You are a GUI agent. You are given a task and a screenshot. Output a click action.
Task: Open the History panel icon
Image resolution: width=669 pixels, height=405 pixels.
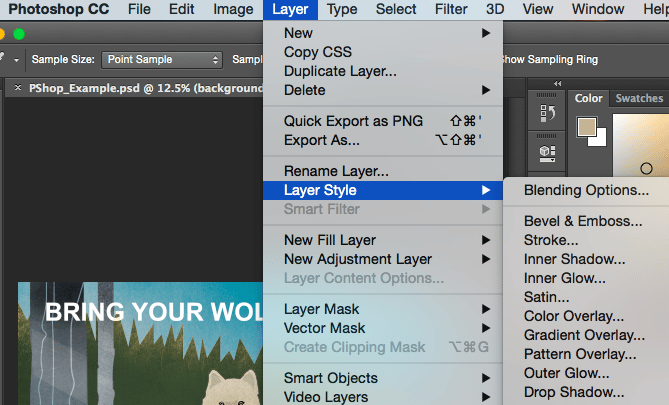[547, 113]
